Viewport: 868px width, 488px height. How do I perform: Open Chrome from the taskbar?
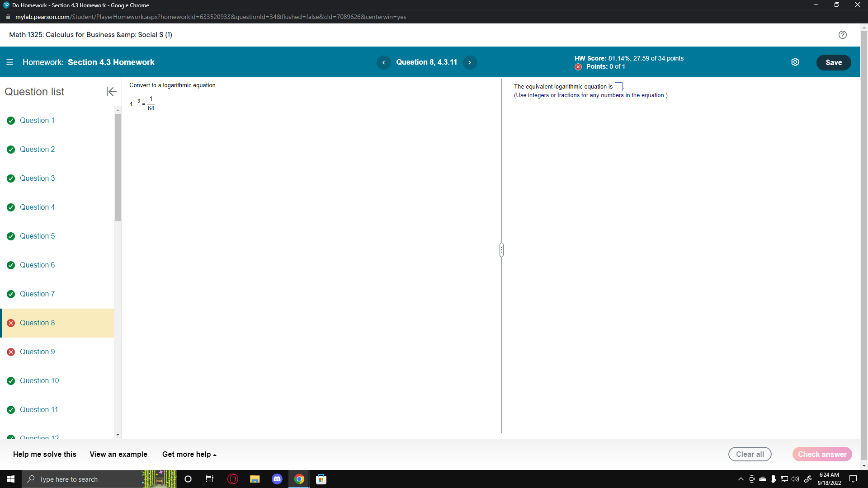tap(299, 479)
